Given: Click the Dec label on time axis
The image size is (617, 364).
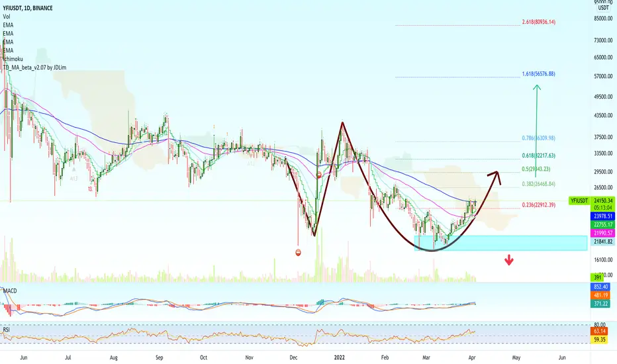Looking at the screenshot, I should click(293, 357).
